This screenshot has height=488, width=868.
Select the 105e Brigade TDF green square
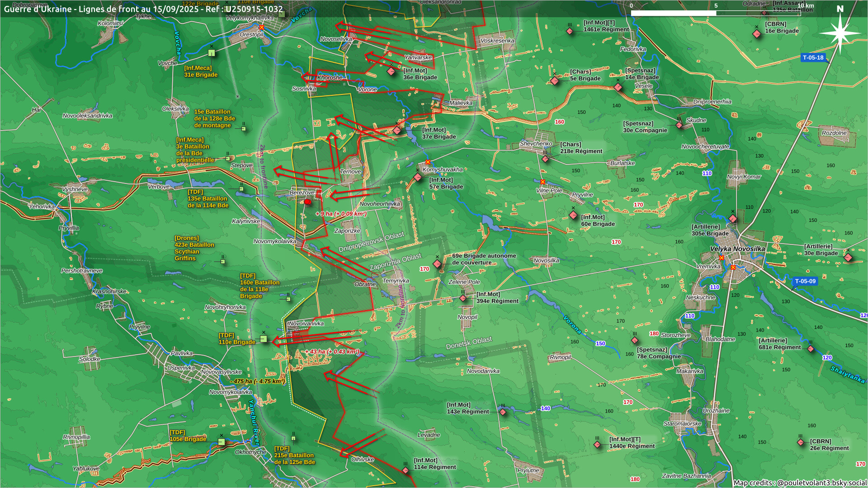point(222,442)
